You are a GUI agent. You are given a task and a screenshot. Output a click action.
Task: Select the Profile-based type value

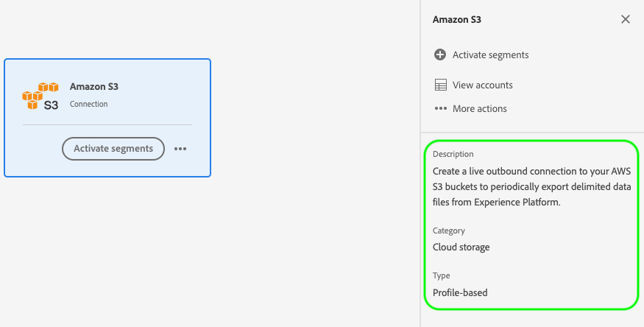[x=460, y=292]
